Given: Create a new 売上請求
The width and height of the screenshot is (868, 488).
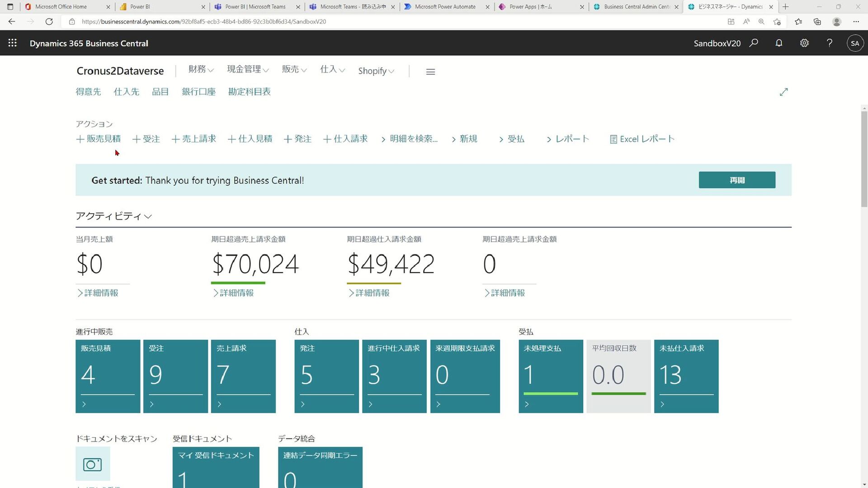Looking at the screenshot, I should click(x=193, y=139).
